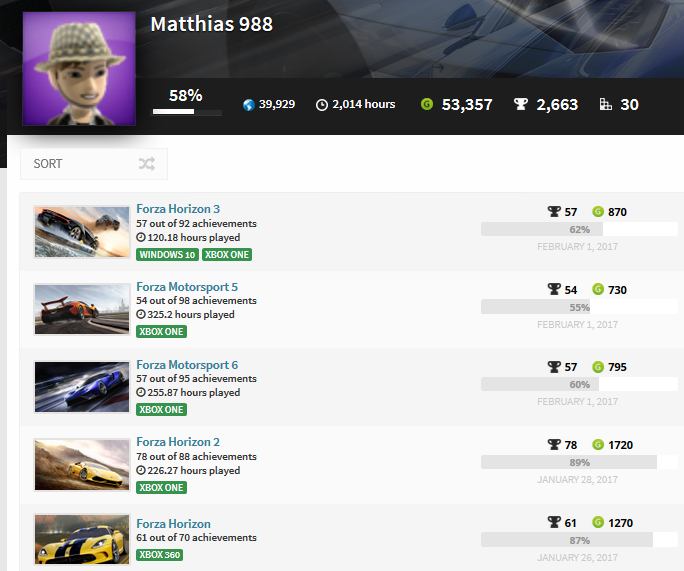Click the Matthias 988 avatar picture

pyautogui.click(x=79, y=68)
